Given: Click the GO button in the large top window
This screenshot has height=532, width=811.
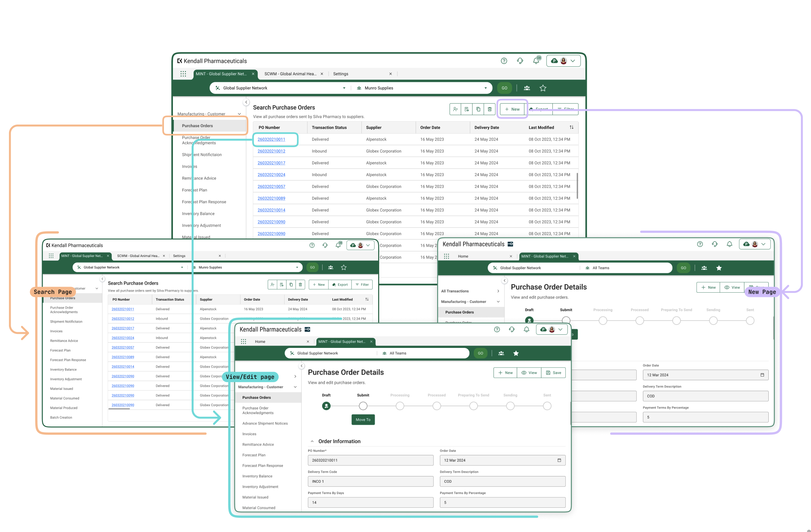Looking at the screenshot, I should pyautogui.click(x=504, y=88).
